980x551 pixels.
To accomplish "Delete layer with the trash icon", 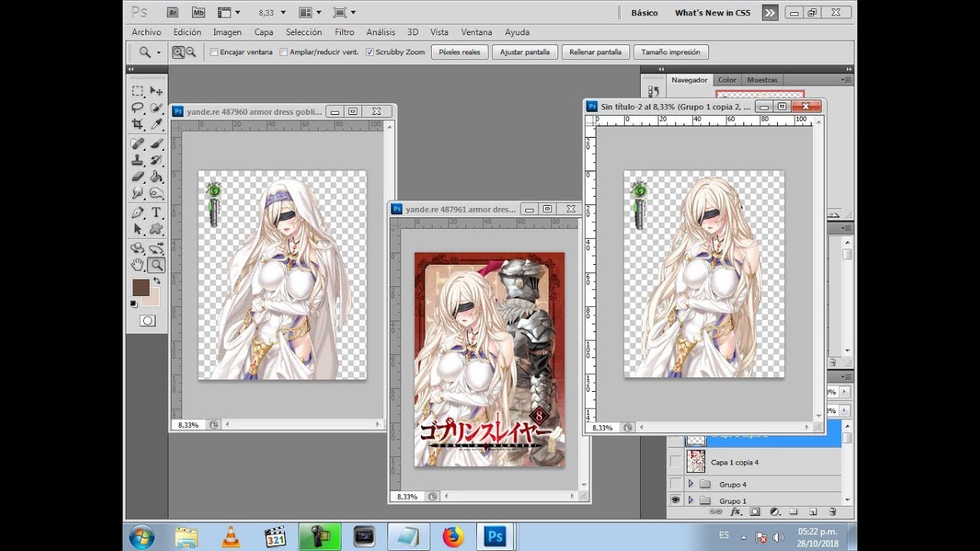I will pyautogui.click(x=832, y=511).
